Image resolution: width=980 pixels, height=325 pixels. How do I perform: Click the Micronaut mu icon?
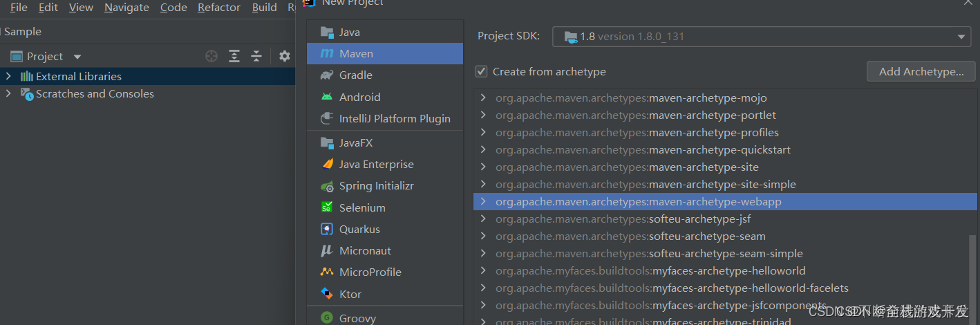pyautogui.click(x=327, y=250)
